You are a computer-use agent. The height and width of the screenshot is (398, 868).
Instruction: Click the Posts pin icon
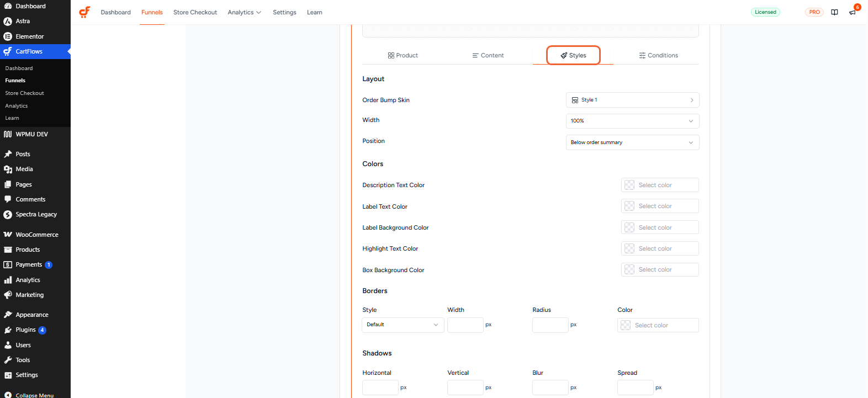(8, 154)
